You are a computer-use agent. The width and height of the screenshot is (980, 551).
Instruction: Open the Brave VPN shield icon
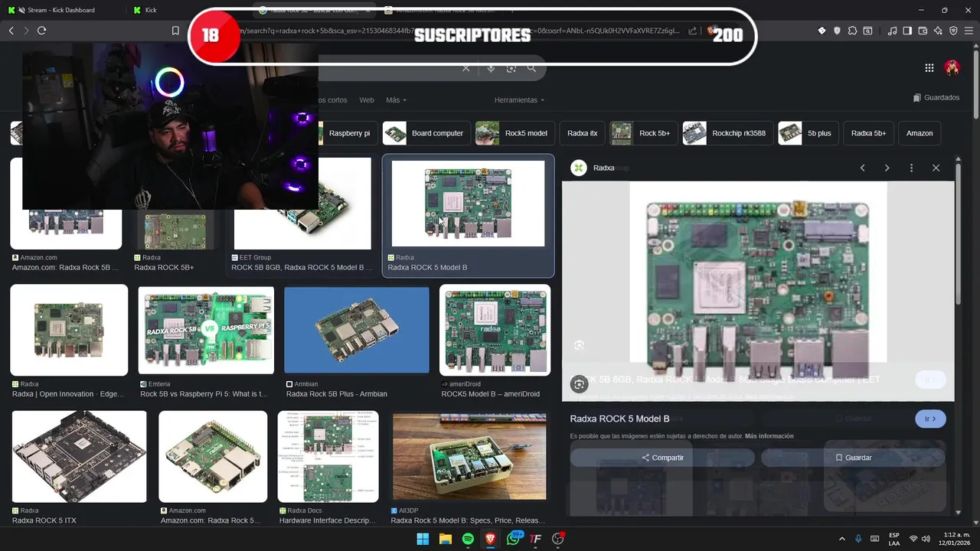pos(953,31)
